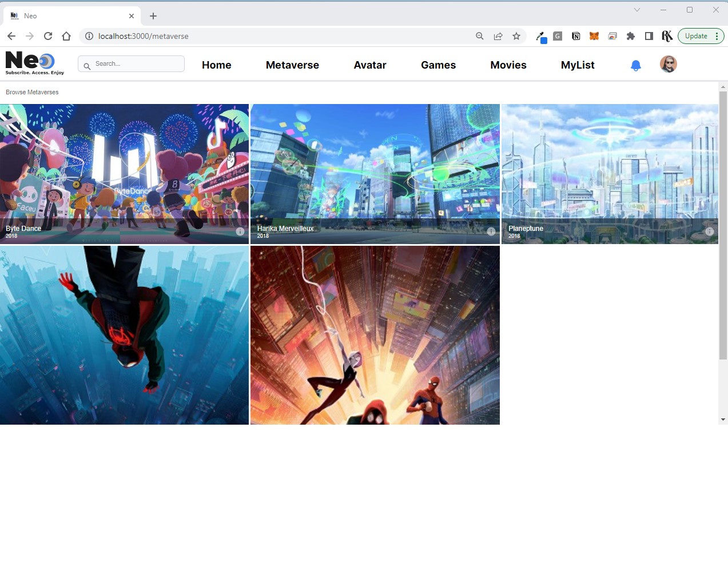Viewport: 728px width, 575px height.
Task: Open the notifications bell
Action: [x=635, y=66]
